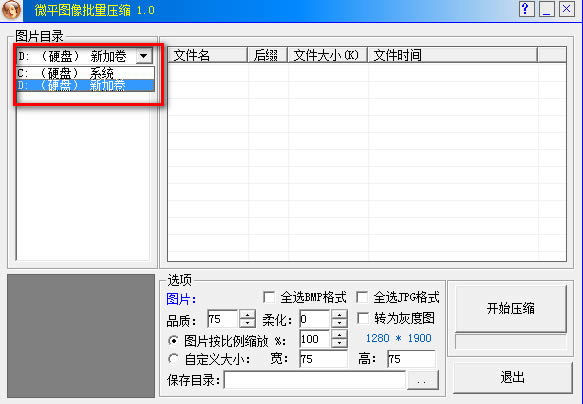Decrease 品质 value with down arrow
The width and height of the screenshot is (583, 404).
[247, 323]
